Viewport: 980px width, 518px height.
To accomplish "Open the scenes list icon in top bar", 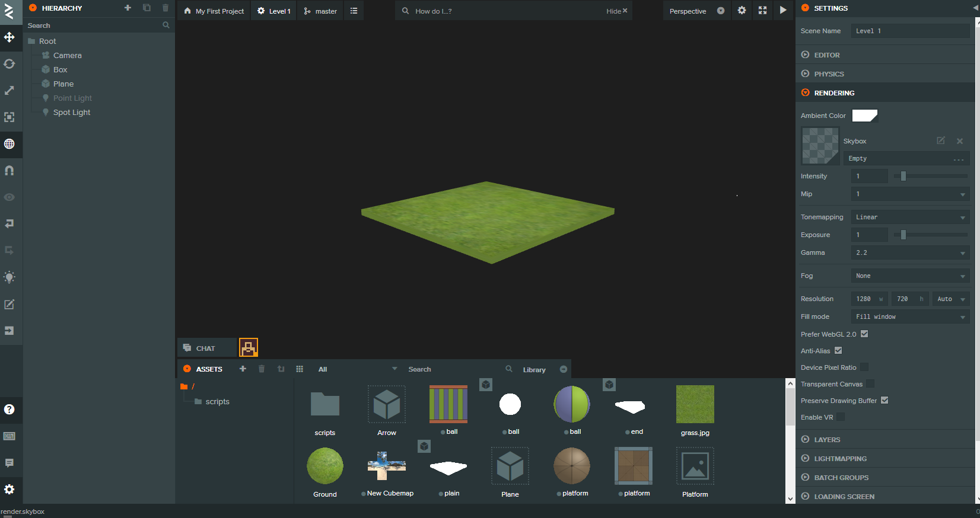I will (x=354, y=11).
